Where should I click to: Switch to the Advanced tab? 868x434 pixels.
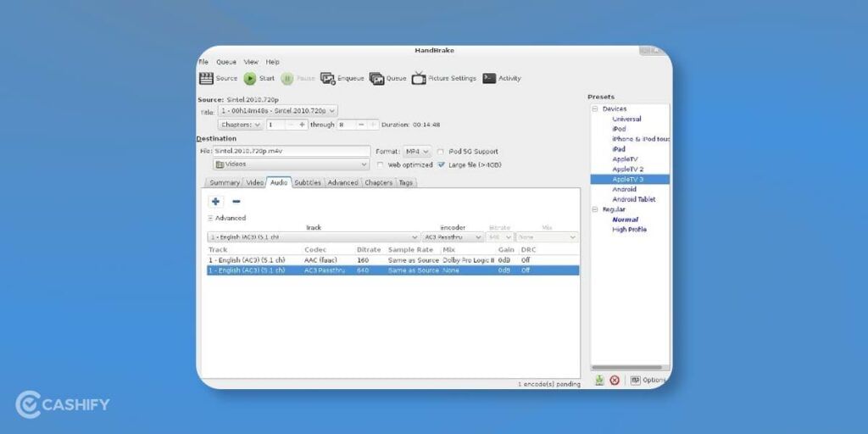pos(342,183)
